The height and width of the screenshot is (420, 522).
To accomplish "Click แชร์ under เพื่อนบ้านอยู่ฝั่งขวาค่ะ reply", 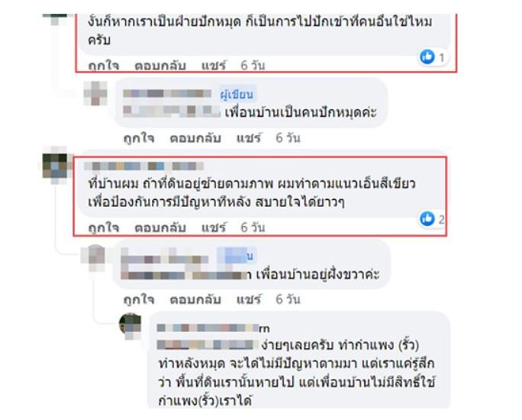I will [249, 299].
